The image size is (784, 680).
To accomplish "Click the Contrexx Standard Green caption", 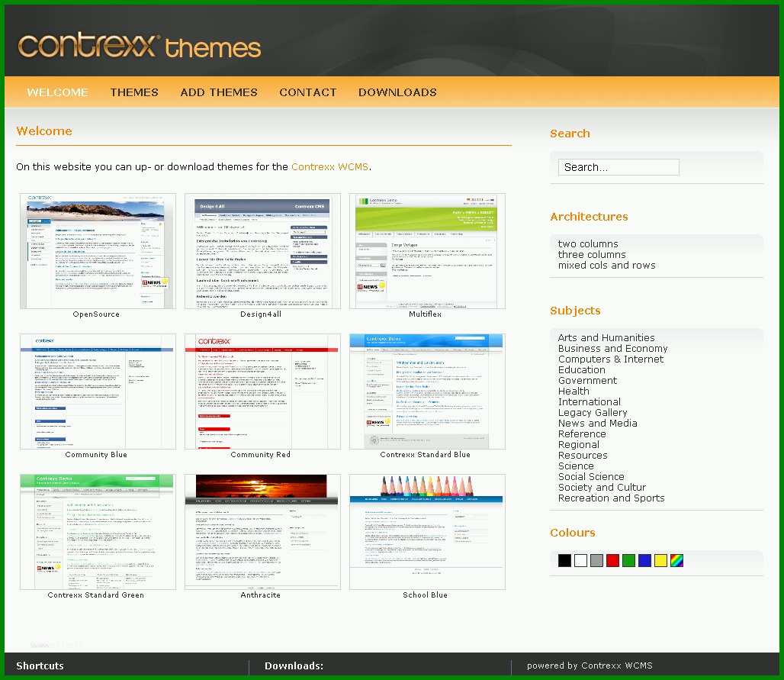I will (96, 595).
